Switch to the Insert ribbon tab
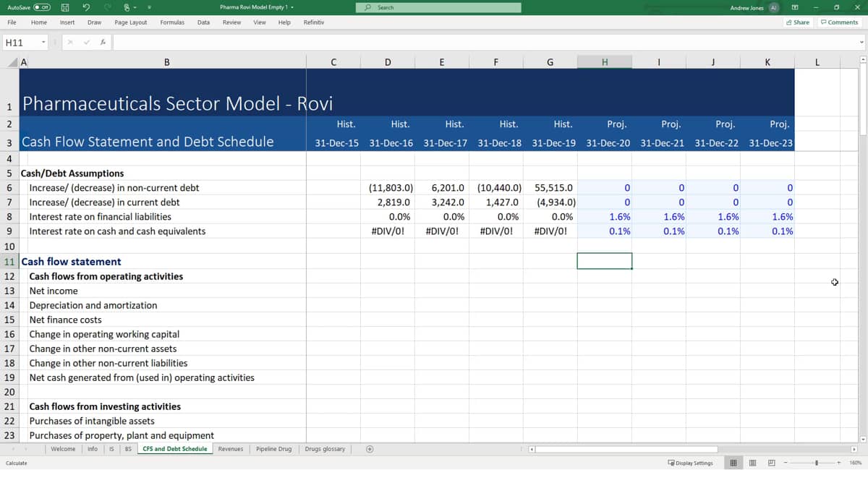The height and width of the screenshot is (488, 868). tap(67, 22)
